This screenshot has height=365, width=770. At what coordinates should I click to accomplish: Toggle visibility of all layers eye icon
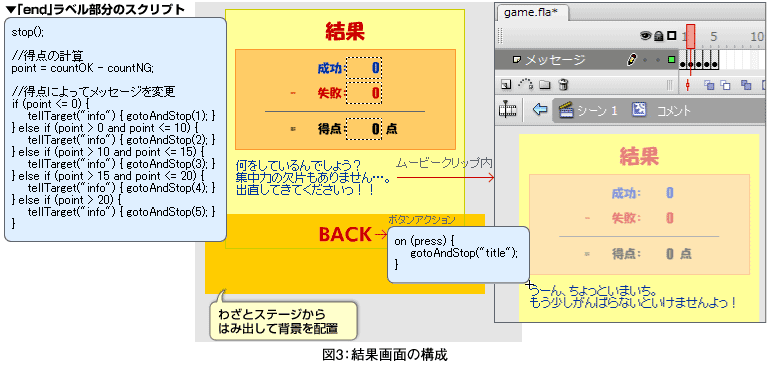tap(646, 35)
